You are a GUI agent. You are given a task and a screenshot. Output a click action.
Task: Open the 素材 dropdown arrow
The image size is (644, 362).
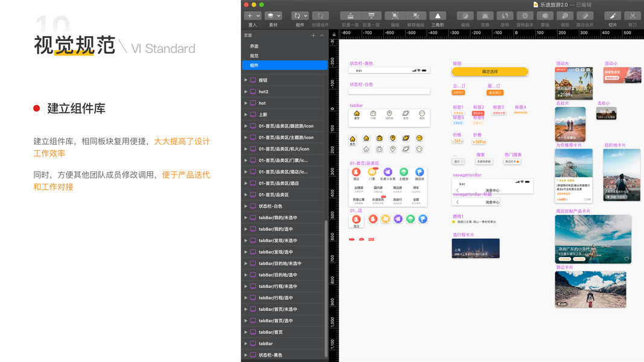click(278, 16)
